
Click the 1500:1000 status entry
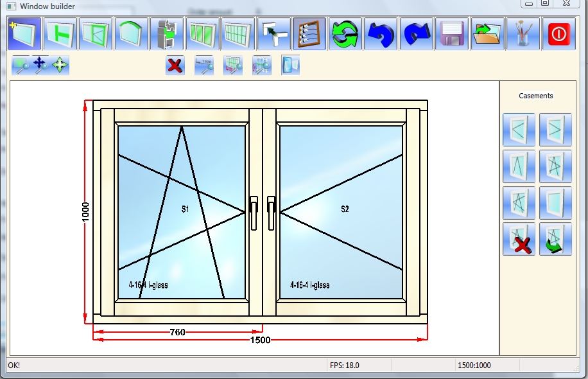[x=474, y=365]
